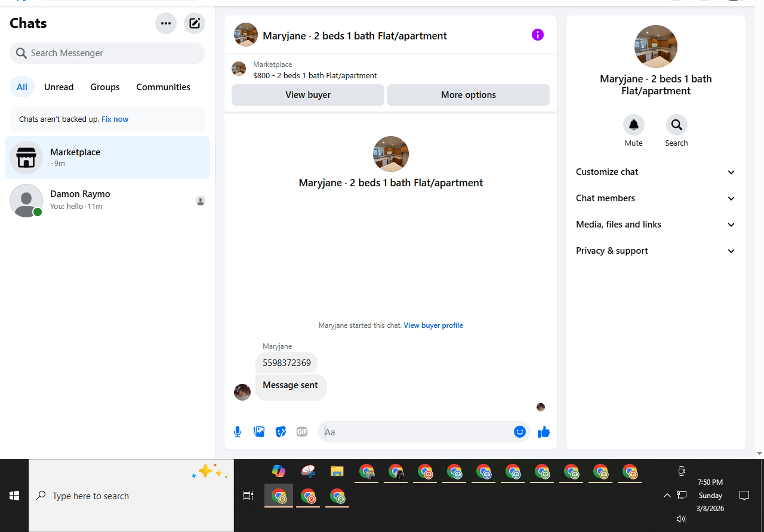Open the Windows Start menu
Image resolution: width=764 pixels, height=532 pixels.
(14, 496)
